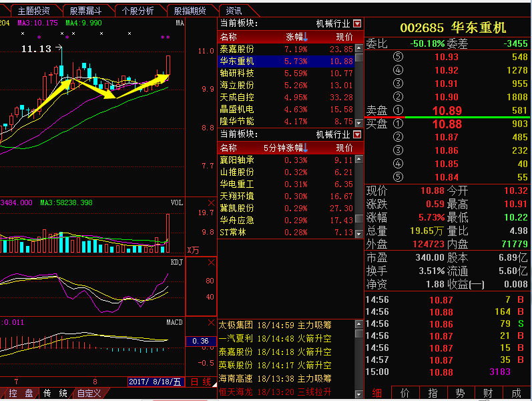Select the 自定义 tab below the chart
This screenshot has height=401, width=532.
[89, 394]
